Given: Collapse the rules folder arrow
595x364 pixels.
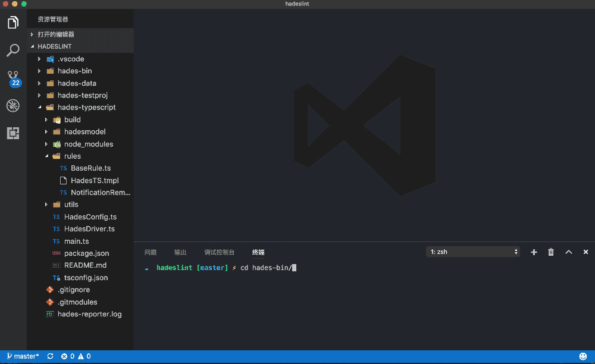Looking at the screenshot, I should [x=46, y=156].
